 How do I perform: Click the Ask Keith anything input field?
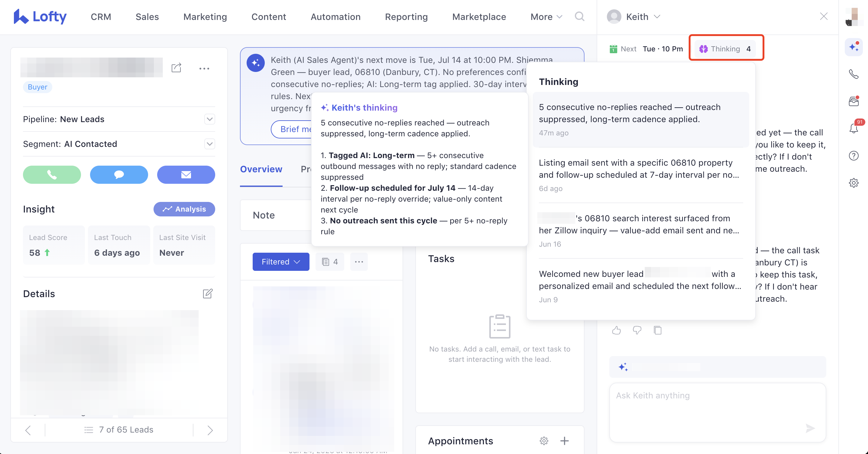point(717,412)
